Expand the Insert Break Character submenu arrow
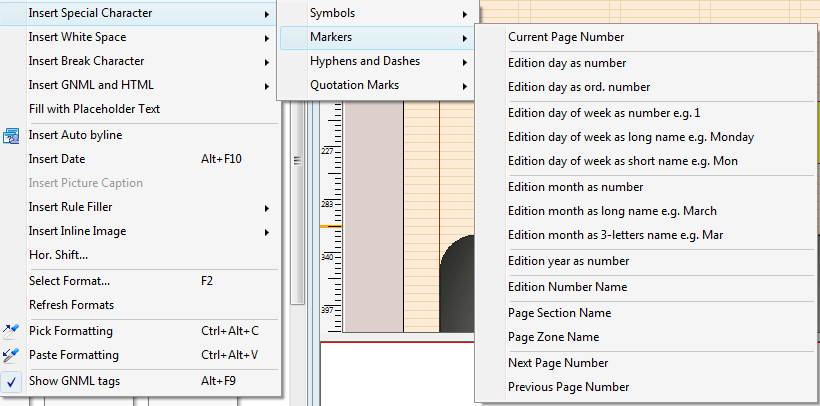Image resolution: width=820 pixels, height=406 pixels. pyautogui.click(x=267, y=62)
